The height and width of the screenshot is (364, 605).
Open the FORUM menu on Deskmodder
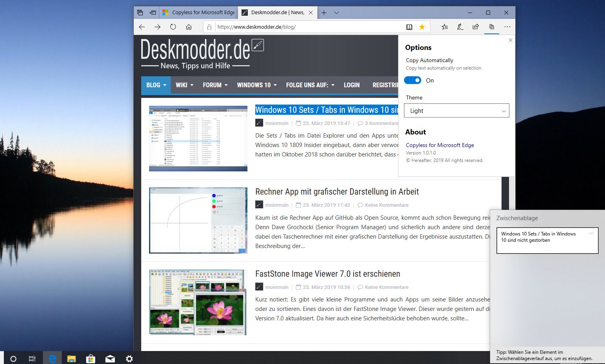click(x=215, y=85)
